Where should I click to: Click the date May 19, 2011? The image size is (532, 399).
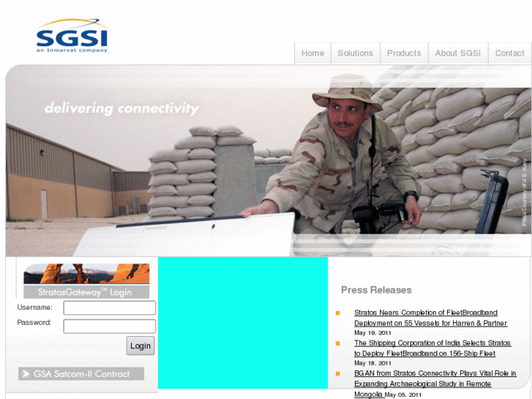pos(372,333)
